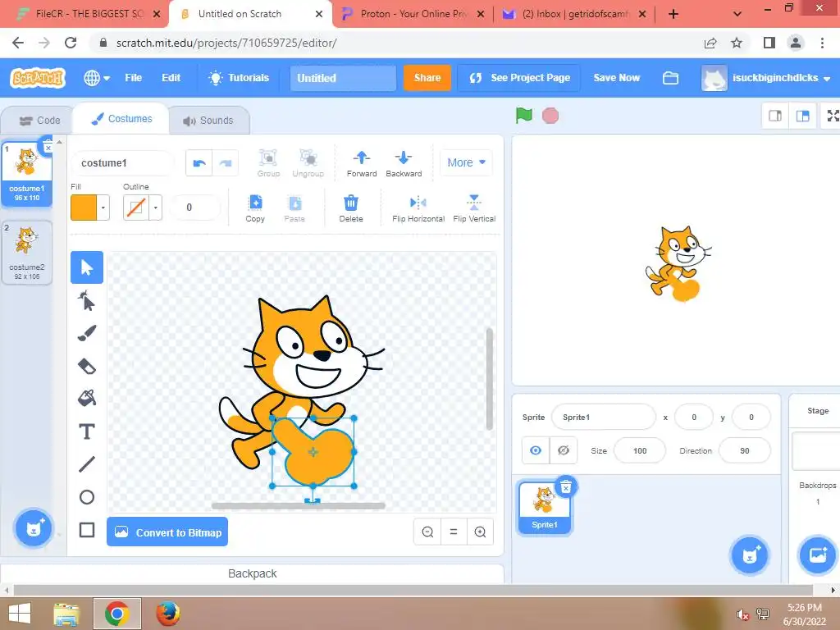Image resolution: width=840 pixels, height=630 pixels.
Task: Click the costume name field
Action: (123, 163)
